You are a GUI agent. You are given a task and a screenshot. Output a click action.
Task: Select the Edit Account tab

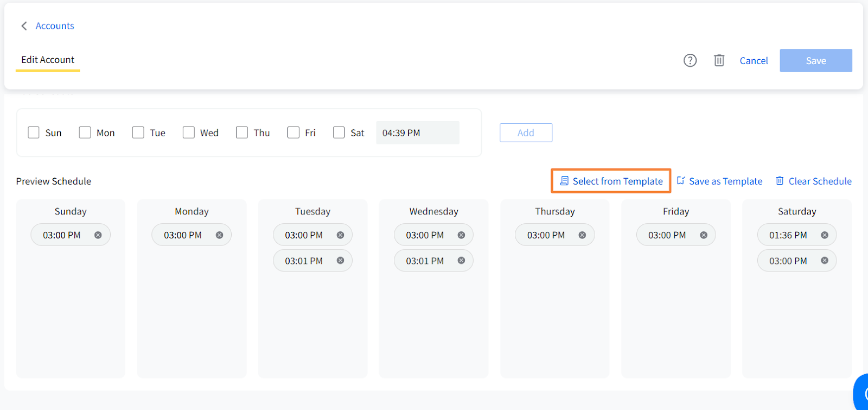pos(48,60)
